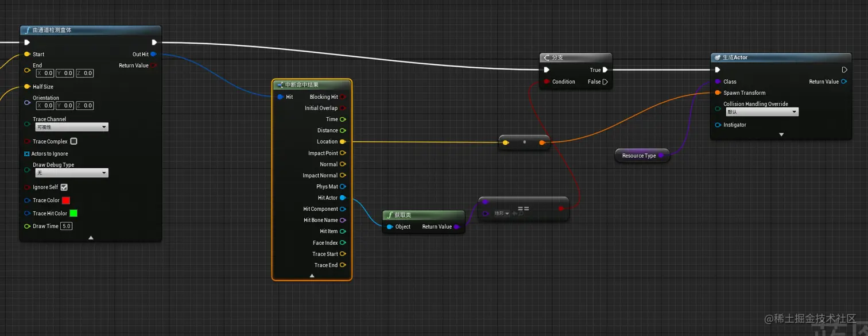Click the Object input pin on 获取类
This screenshot has width=868, height=336.
pyautogui.click(x=390, y=227)
